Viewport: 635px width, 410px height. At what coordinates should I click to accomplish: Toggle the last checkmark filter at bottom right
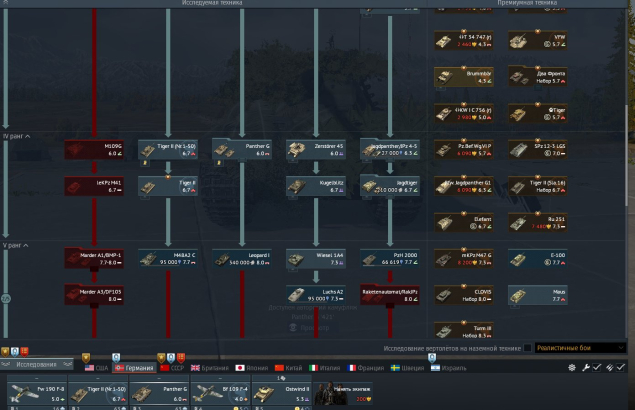pos(621,368)
